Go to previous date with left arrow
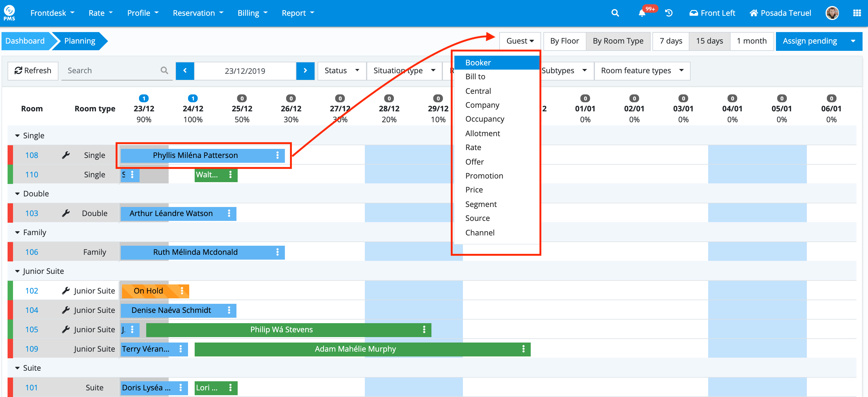The image size is (868, 397). 185,71
